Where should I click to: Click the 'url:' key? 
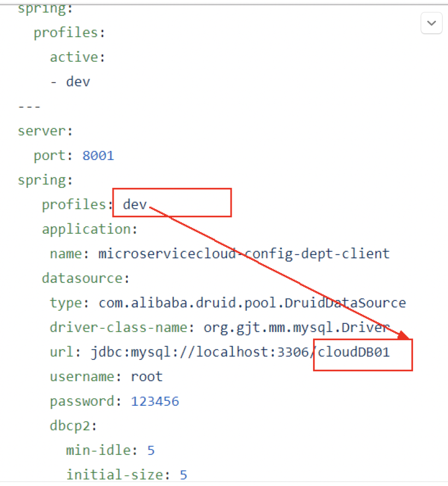66,352
